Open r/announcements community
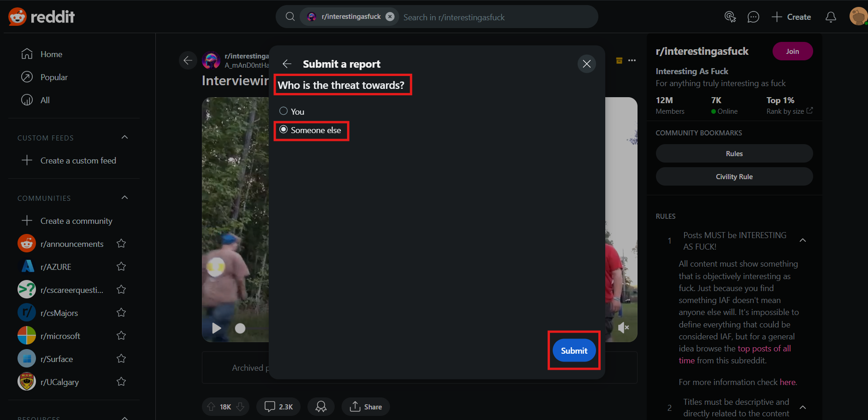The height and width of the screenshot is (420, 868). click(60, 244)
